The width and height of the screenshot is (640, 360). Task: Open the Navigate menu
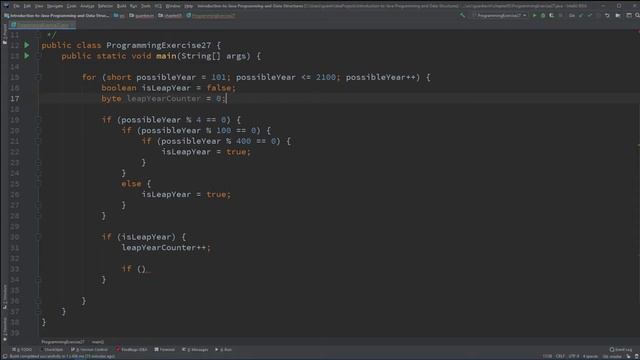[55, 6]
